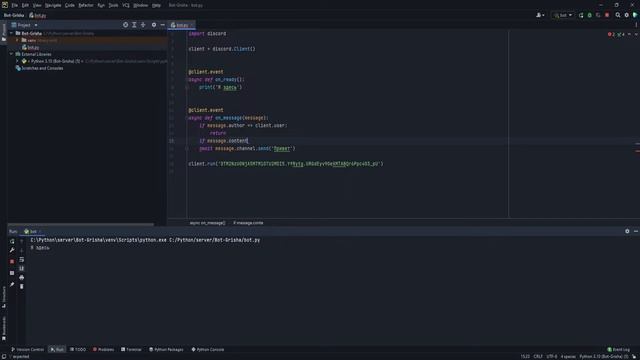The image size is (640, 360).
Task: Toggle the Run tool window button
Action: click(57, 349)
